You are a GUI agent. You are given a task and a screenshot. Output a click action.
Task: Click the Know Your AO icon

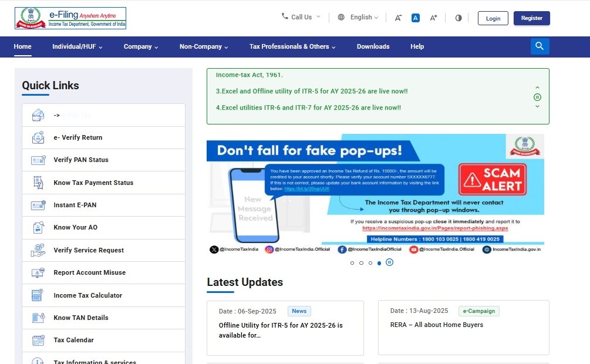38,227
